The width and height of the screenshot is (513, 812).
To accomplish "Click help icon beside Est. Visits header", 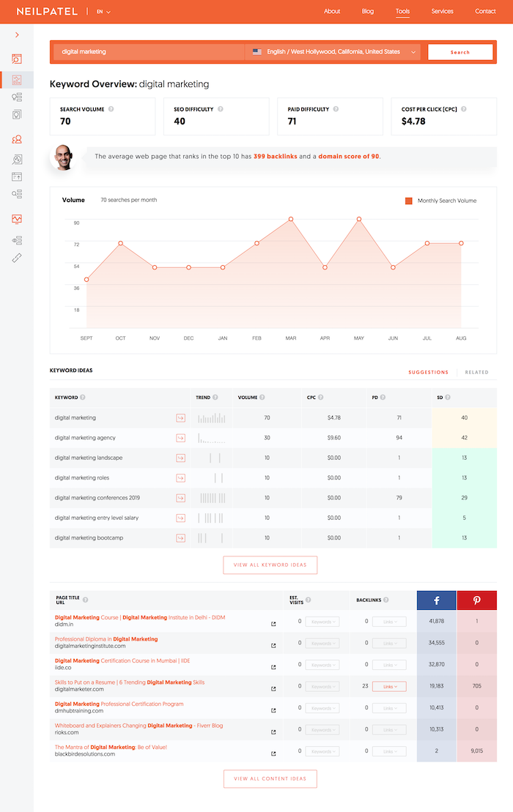I will (309, 600).
